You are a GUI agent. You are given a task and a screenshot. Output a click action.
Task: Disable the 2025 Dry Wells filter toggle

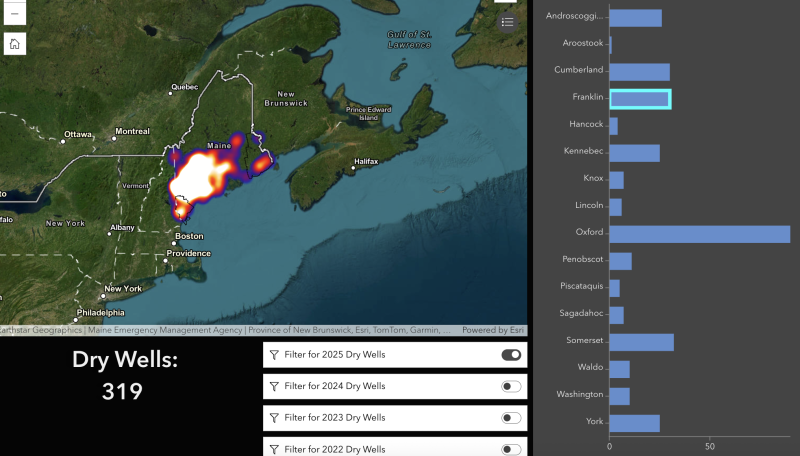(x=511, y=355)
